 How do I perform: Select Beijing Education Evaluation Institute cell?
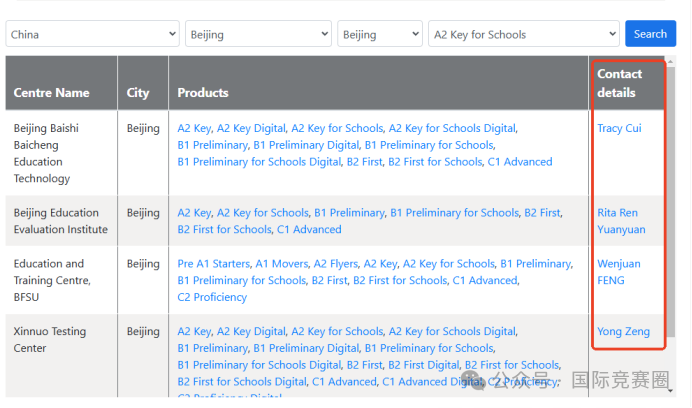coord(61,221)
